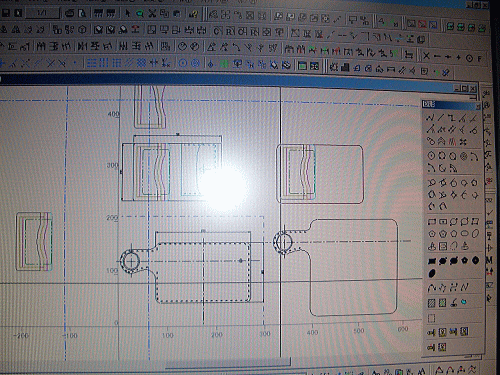Toggle the circle center snap icon
Image resolution: width=500 pixels, height=375 pixels.
coord(183,63)
